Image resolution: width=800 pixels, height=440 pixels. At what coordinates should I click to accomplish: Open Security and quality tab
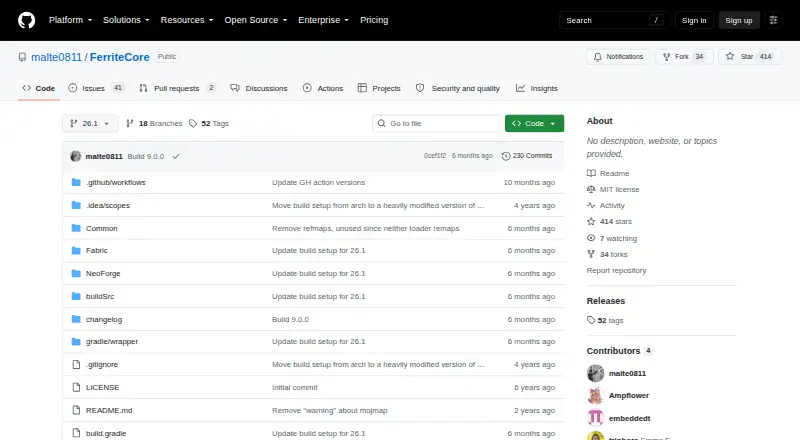pyautogui.click(x=458, y=88)
